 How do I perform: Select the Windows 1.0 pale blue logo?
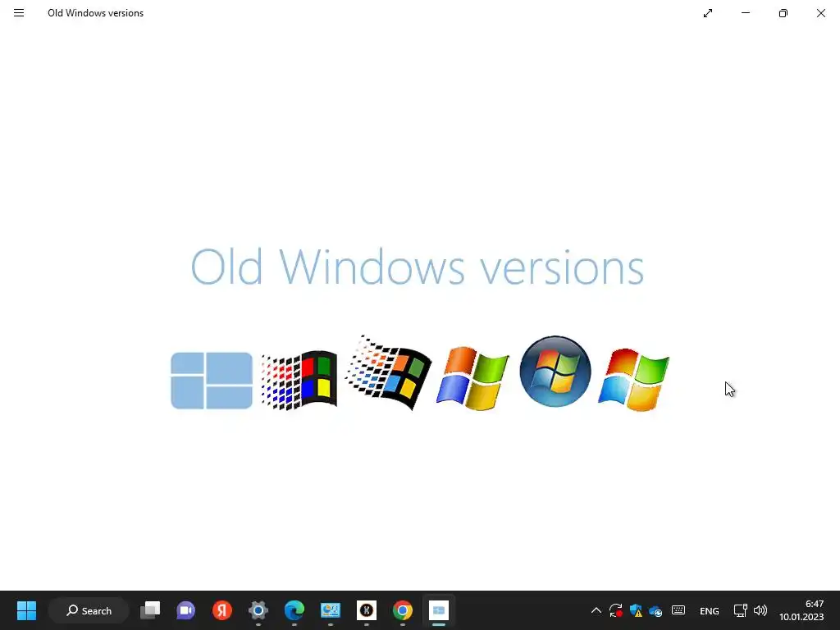click(x=212, y=381)
